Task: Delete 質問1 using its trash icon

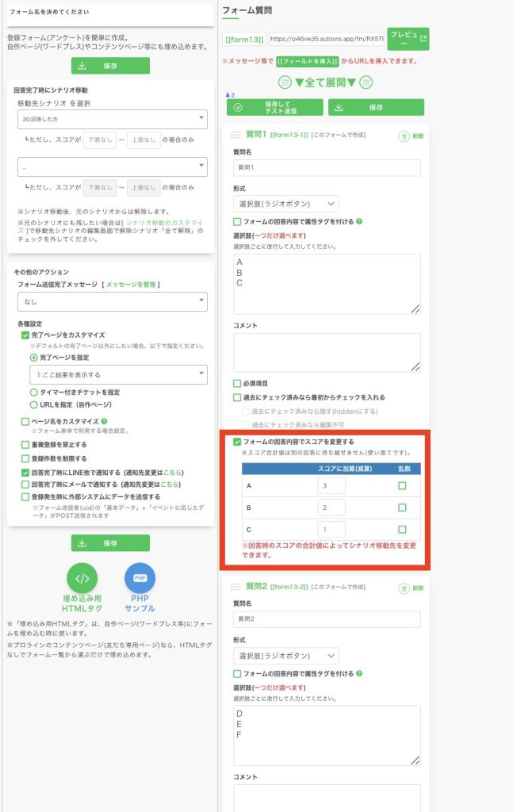Action: pyautogui.click(x=404, y=136)
